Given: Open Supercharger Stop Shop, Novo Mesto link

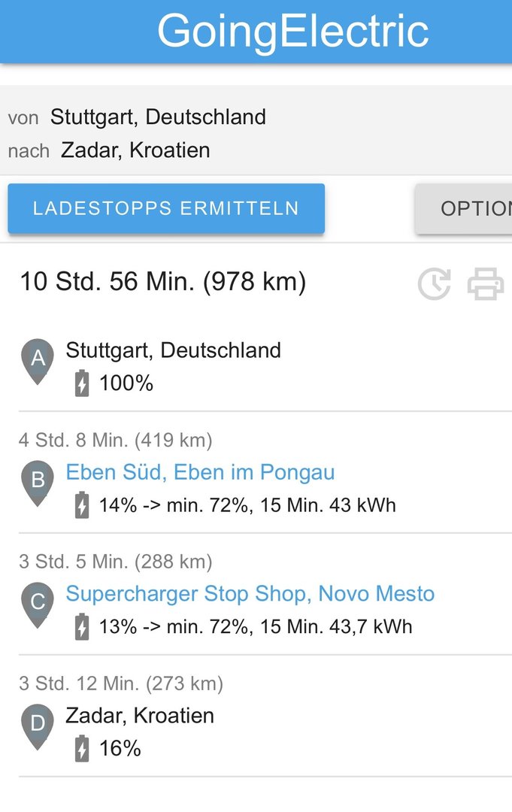Looking at the screenshot, I should point(250,594).
